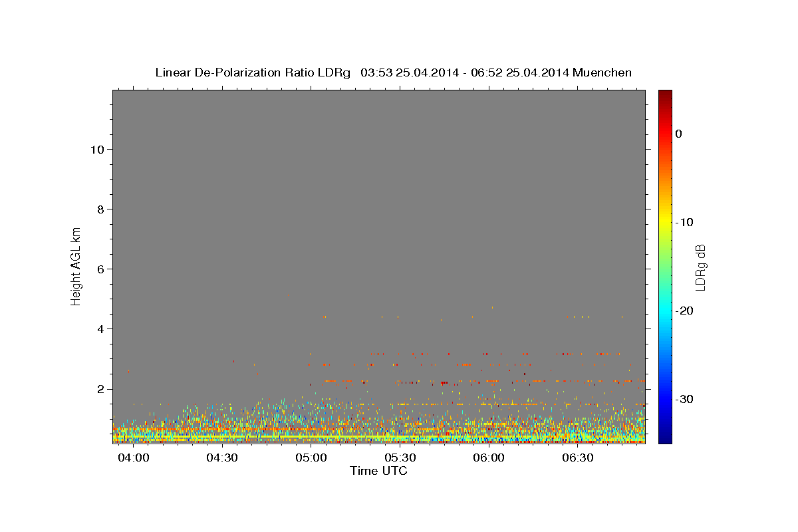Screen dimensions: 798x532
Task: Click the 'LDRg dB' colorbar label
Action: [x=700, y=267]
